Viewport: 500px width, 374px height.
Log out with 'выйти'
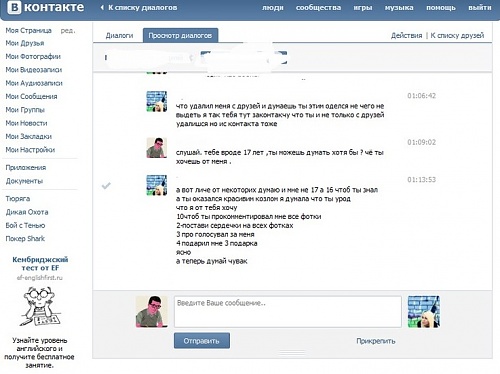pos(480,7)
